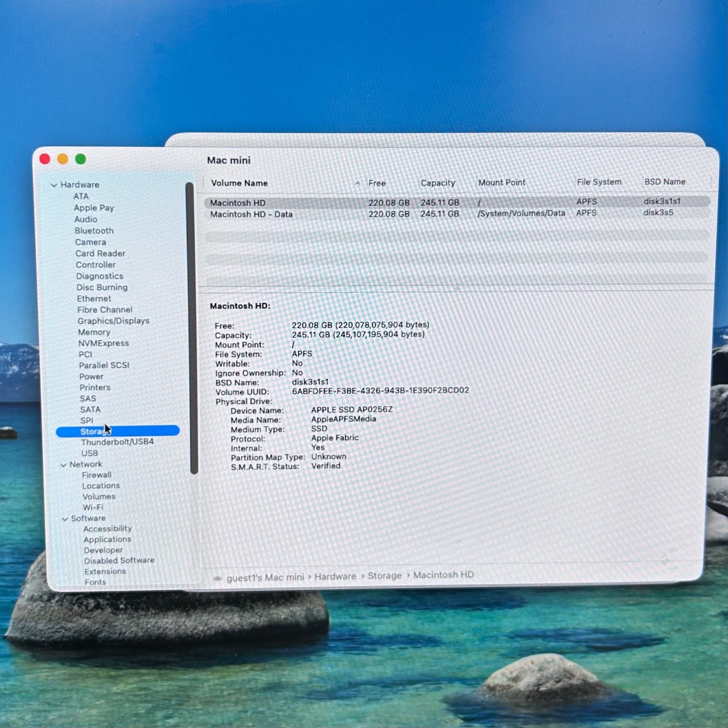Viewport: 728px width, 728px height.
Task: Sort the table by Volume Name column
Action: coord(239,183)
